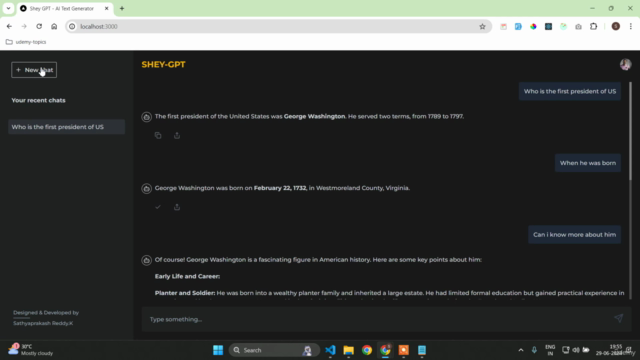640x360 pixels.
Task: Open the volume control in tray
Action: 576,350
